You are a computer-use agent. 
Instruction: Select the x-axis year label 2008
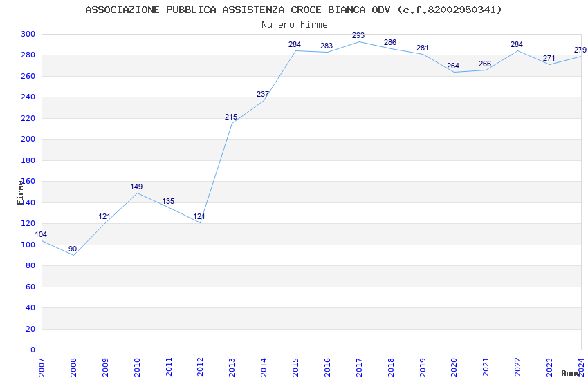[x=73, y=368]
